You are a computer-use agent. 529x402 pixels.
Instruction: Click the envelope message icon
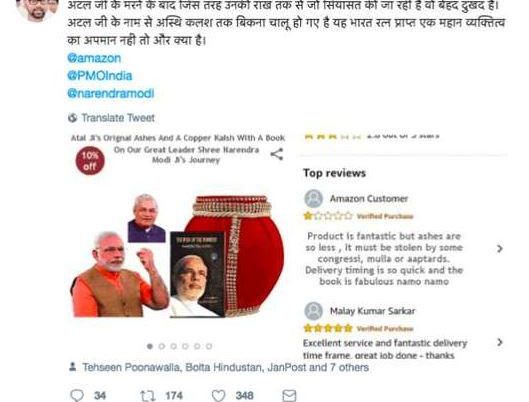point(289,395)
